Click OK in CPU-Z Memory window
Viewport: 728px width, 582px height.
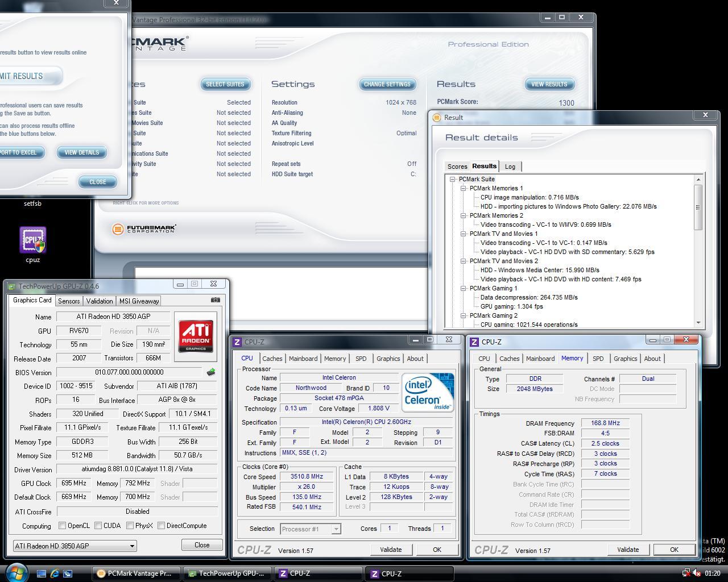[674, 550]
